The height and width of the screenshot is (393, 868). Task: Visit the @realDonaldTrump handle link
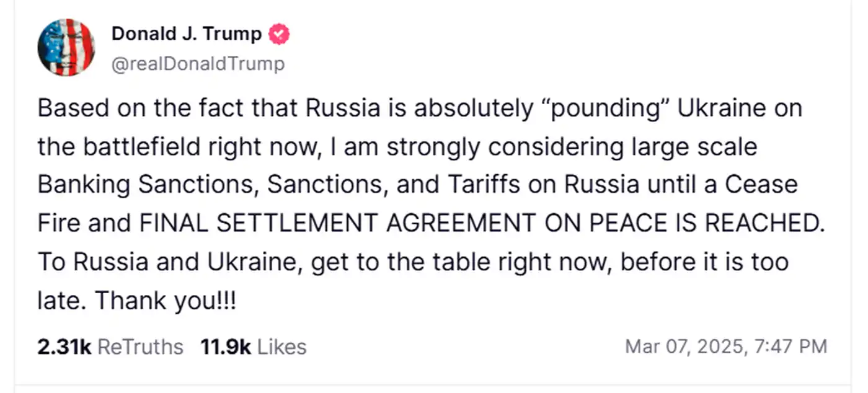coord(198,64)
